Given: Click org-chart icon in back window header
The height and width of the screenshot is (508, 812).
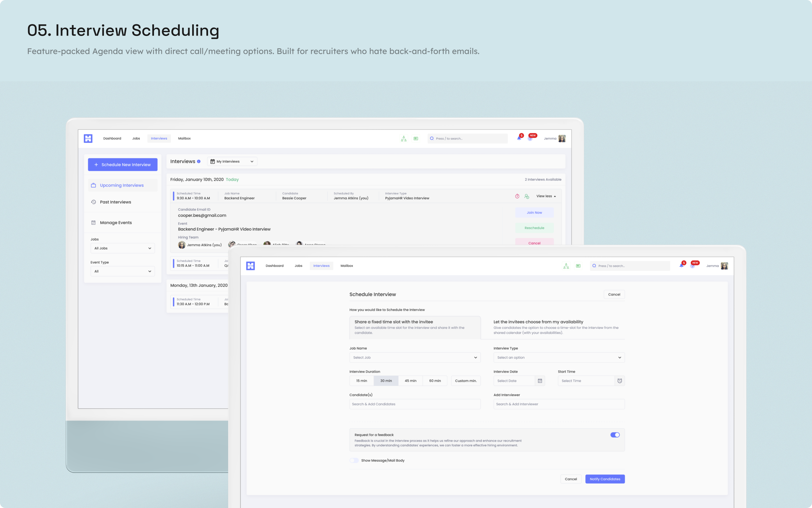Looking at the screenshot, I should [404, 138].
